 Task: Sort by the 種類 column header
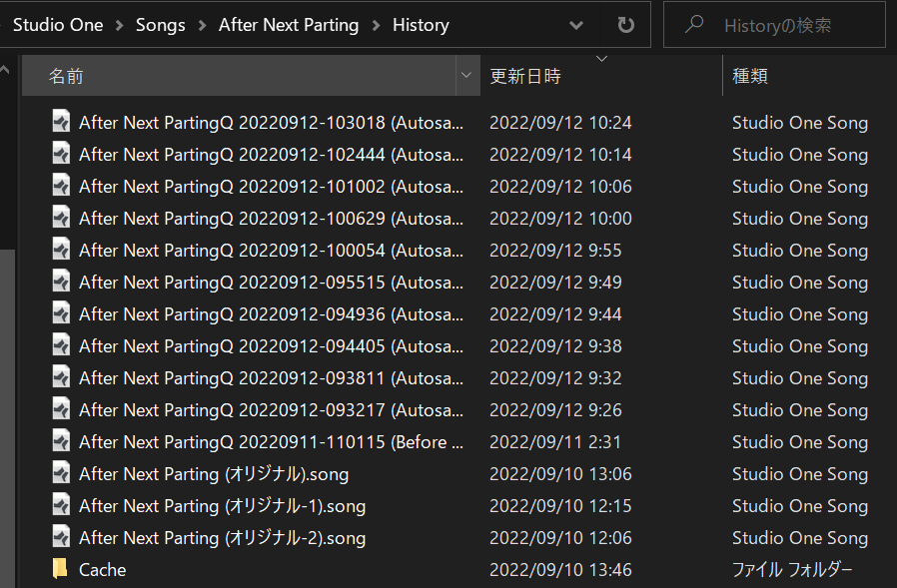[809, 76]
